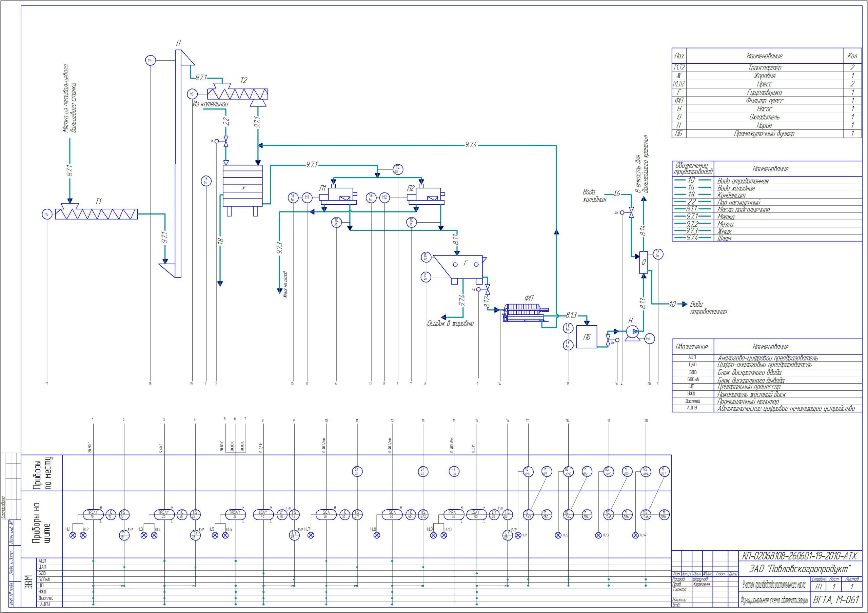868x613 pixels.
Task: Select "Гущеловушка" in the equipment table
Action: [764, 93]
